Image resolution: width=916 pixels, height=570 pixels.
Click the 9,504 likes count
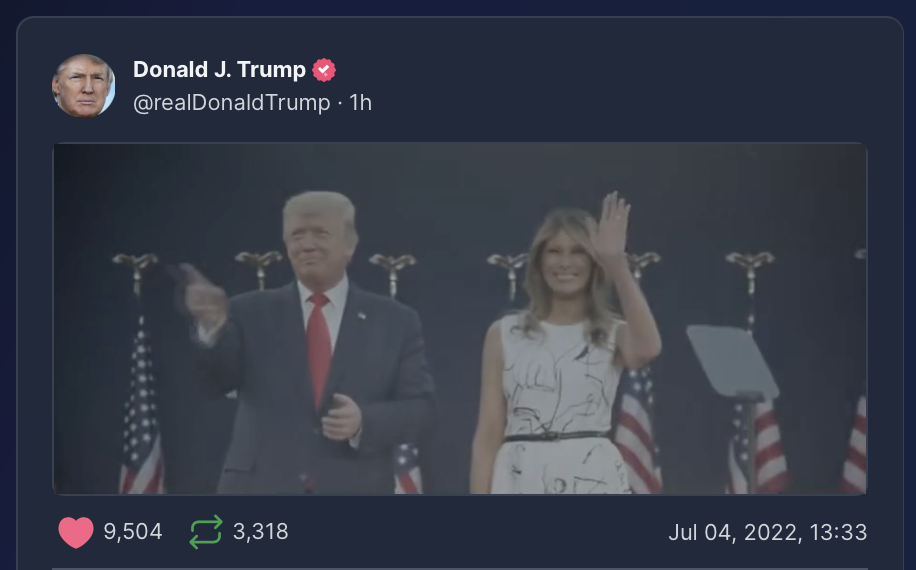[133, 532]
